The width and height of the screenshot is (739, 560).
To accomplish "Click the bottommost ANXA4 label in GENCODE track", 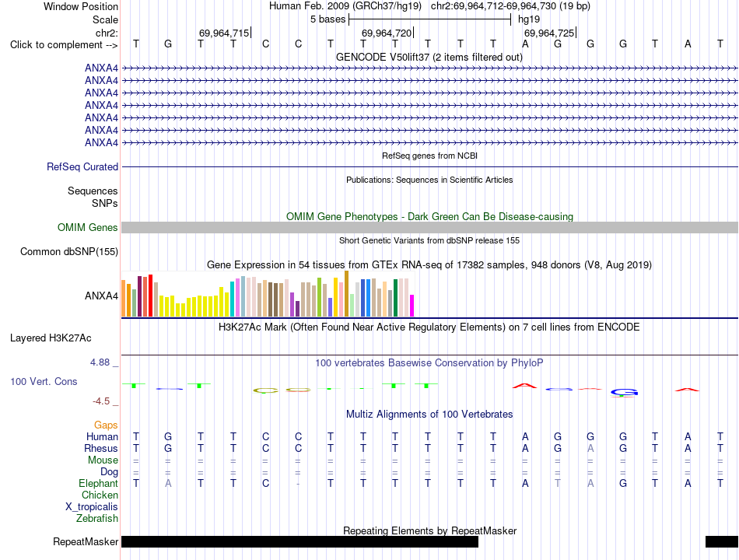I will [101, 142].
